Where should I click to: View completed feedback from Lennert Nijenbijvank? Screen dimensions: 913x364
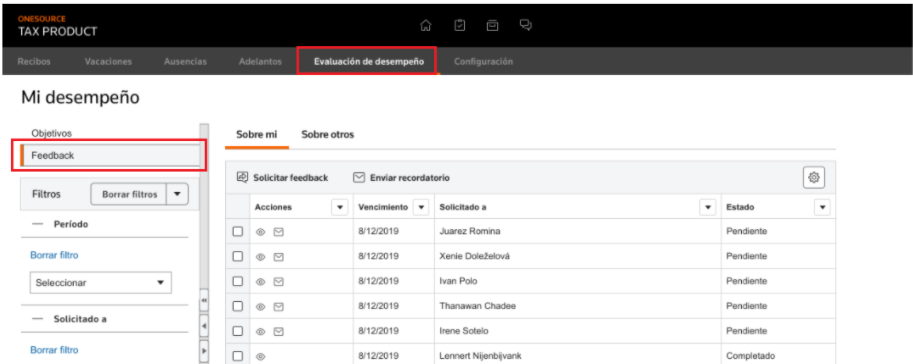pyautogui.click(x=261, y=356)
